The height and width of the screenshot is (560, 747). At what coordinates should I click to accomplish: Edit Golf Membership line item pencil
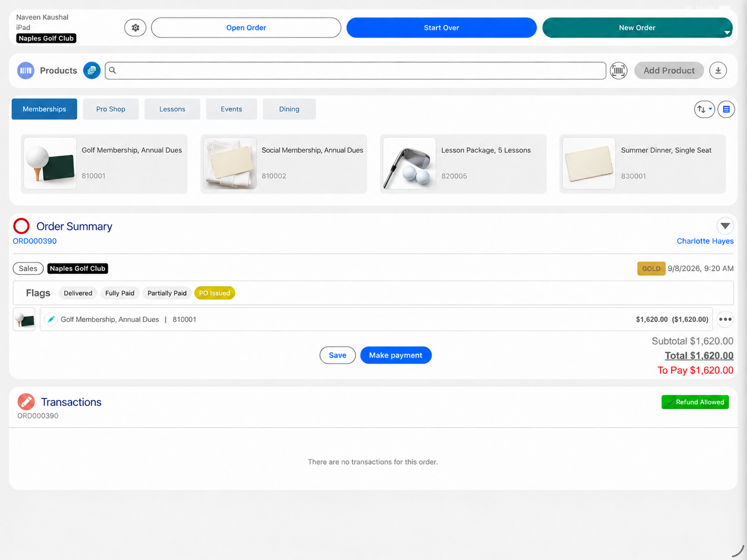[x=51, y=319]
